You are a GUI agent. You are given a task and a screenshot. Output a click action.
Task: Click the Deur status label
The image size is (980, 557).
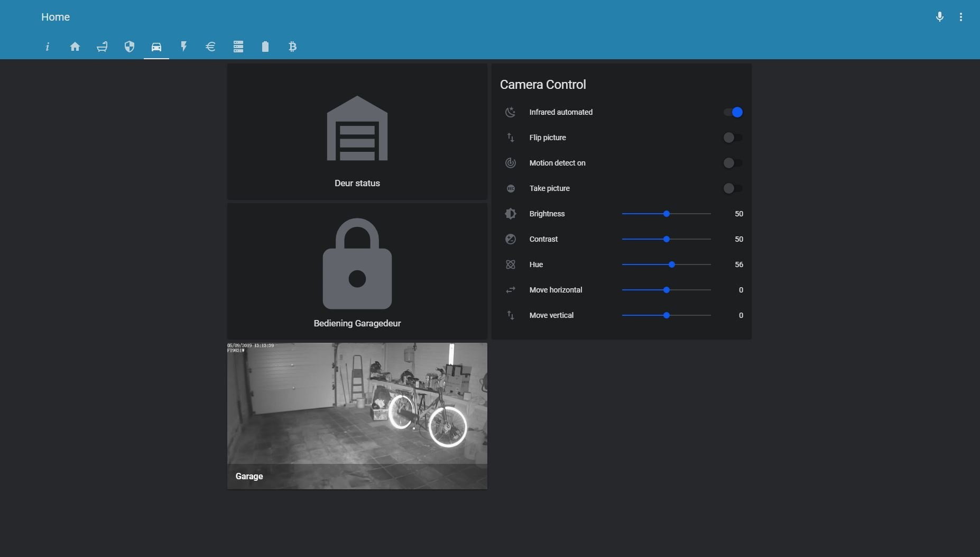(x=357, y=183)
